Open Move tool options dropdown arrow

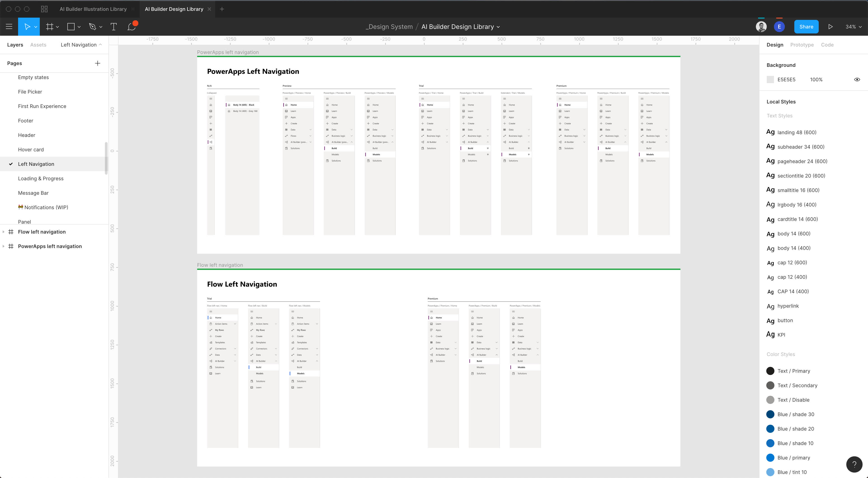36,27
